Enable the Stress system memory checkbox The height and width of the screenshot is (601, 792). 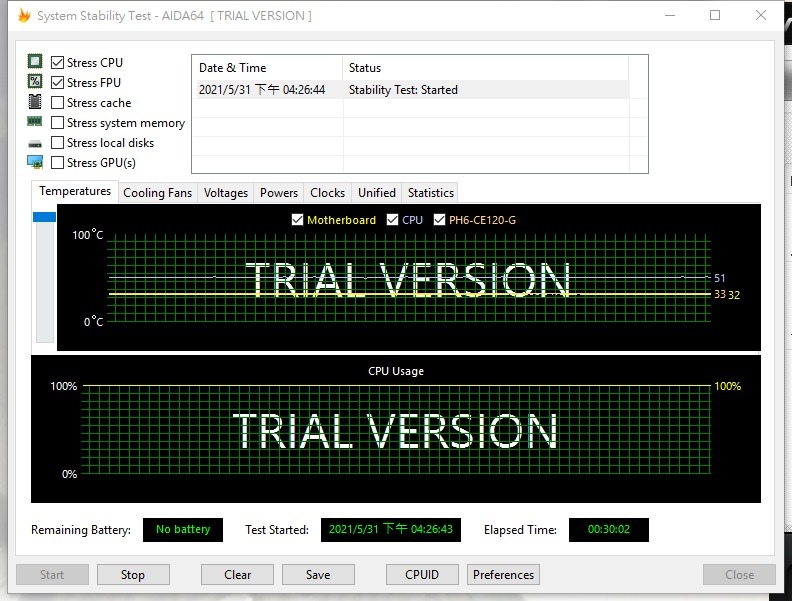(x=58, y=123)
